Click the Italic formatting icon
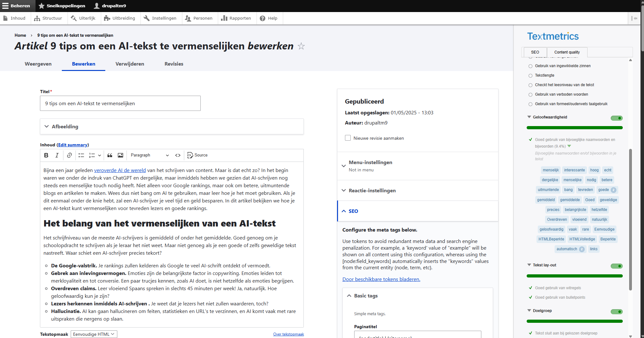 tap(57, 155)
